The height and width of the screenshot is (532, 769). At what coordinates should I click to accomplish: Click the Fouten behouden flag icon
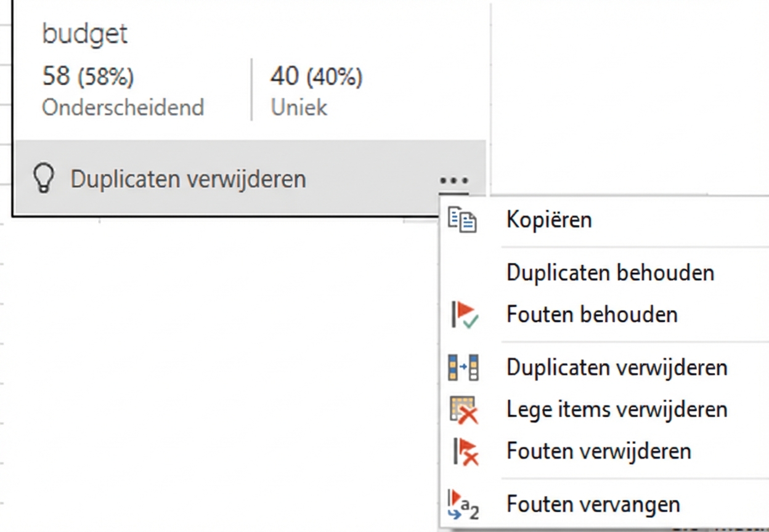[463, 314]
